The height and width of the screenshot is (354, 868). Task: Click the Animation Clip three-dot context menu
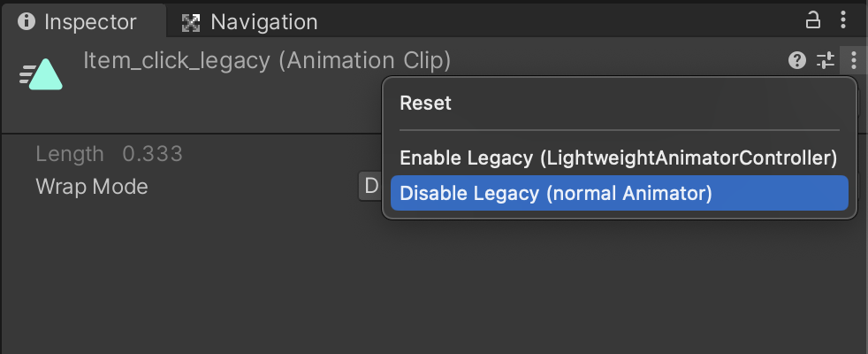854,60
